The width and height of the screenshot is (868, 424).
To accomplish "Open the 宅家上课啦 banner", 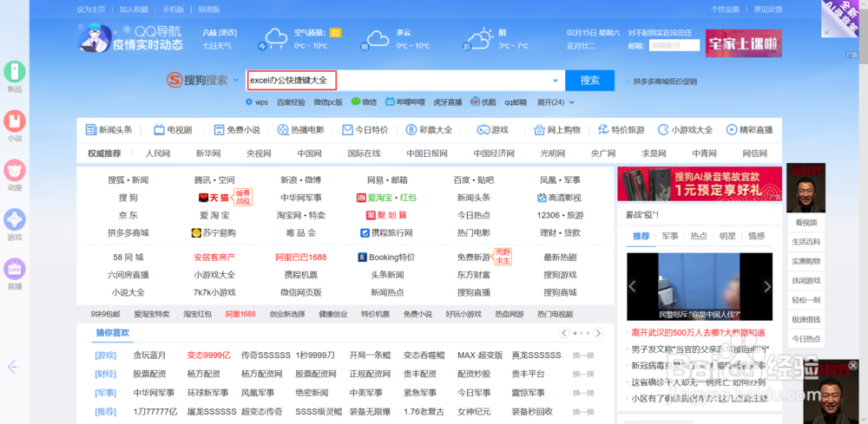I will [x=744, y=43].
